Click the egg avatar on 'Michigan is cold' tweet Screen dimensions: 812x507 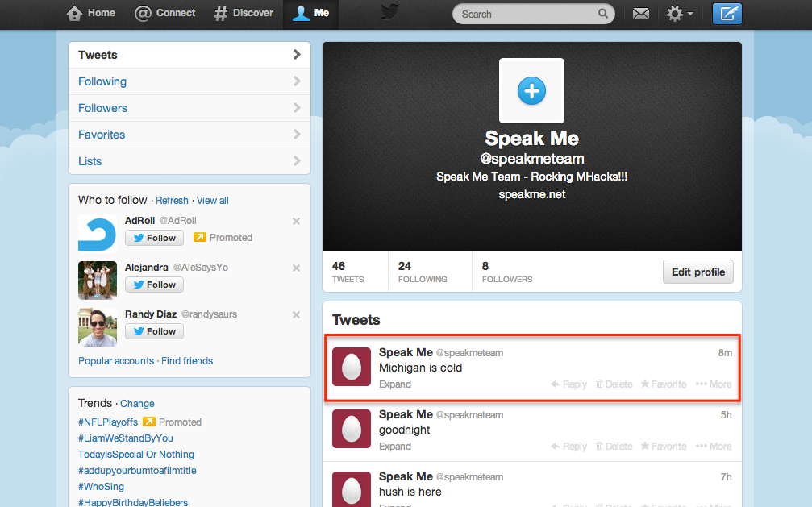coord(351,367)
